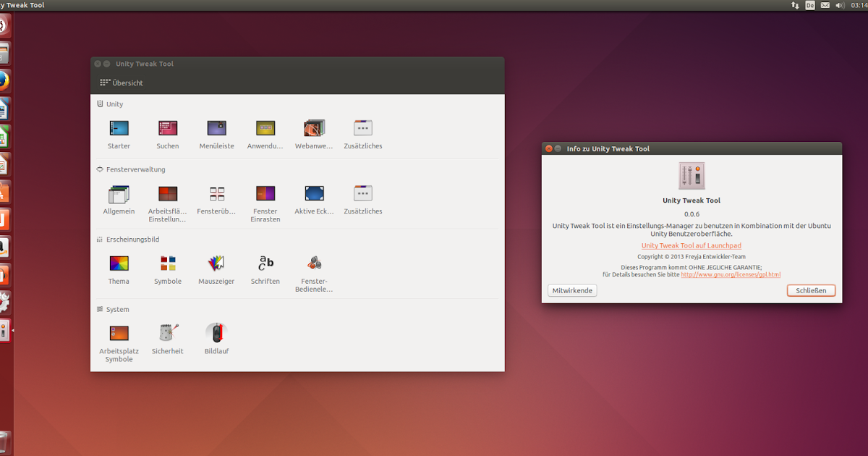
Task: Open the Schriften settings icon
Action: pyautogui.click(x=265, y=263)
